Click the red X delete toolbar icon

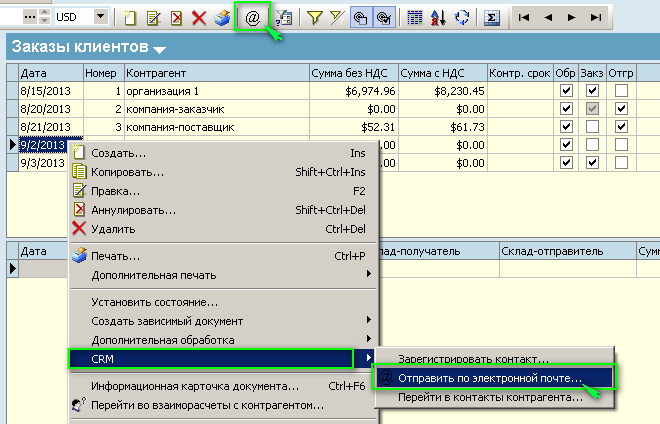[199, 18]
